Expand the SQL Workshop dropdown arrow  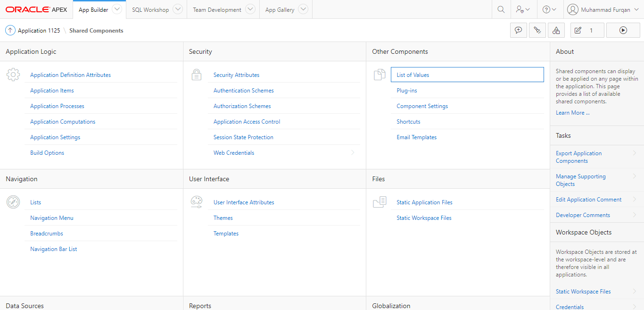pos(178,9)
